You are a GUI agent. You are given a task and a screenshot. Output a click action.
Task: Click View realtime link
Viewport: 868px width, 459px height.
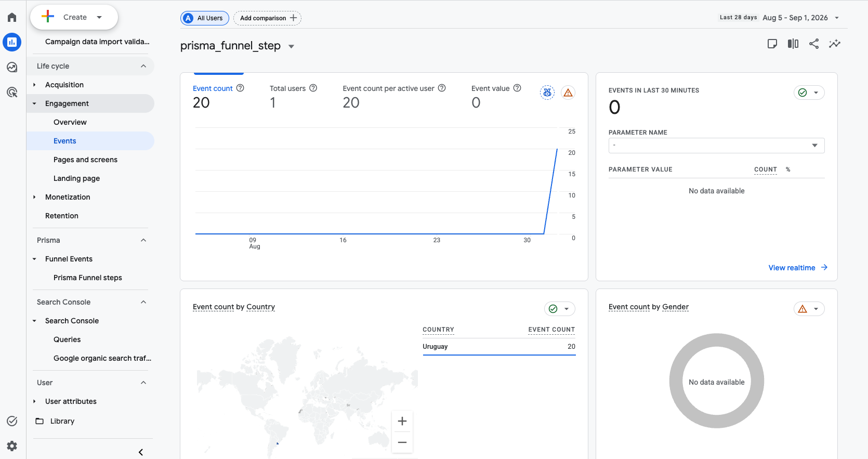point(798,268)
